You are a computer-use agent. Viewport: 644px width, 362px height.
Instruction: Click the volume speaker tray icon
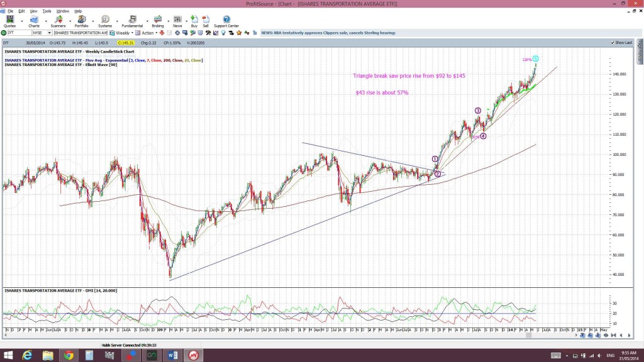(599, 356)
